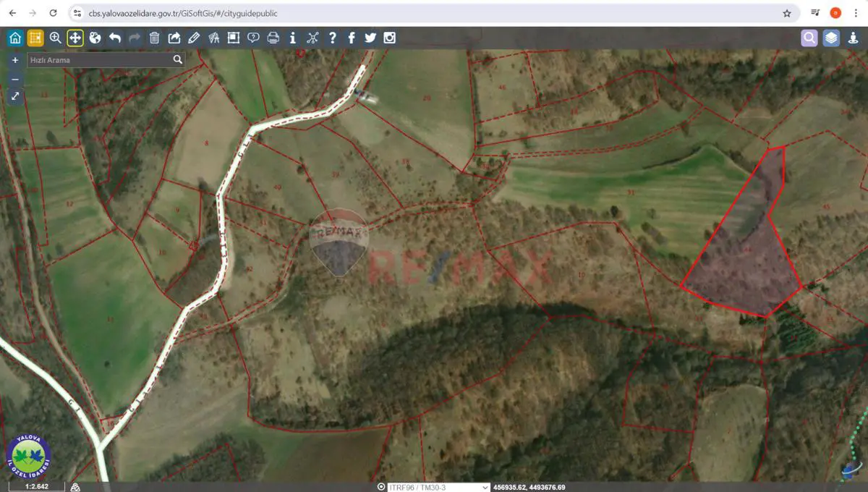Image resolution: width=868 pixels, height=492 pixels.
Task: Open the Chrome profile avatar
Action: [835, 13]
